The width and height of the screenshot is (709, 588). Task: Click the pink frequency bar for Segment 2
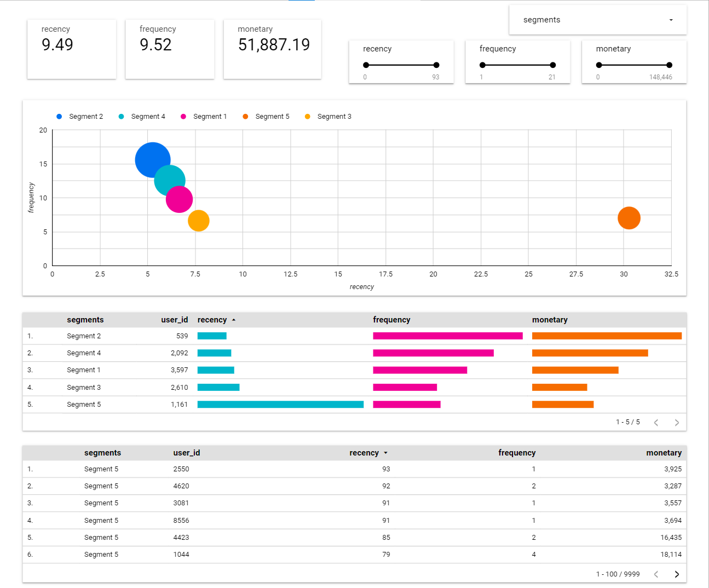pos(448,336)
